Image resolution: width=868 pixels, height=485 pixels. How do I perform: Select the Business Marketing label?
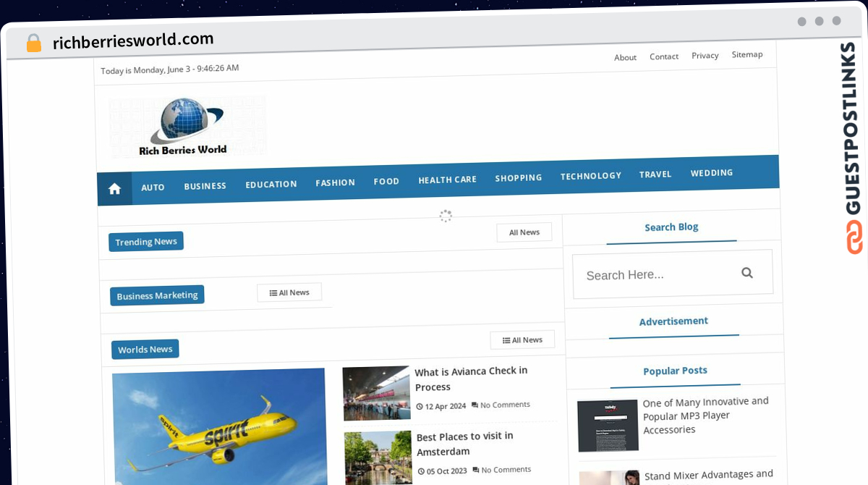[x=157, y=295]
